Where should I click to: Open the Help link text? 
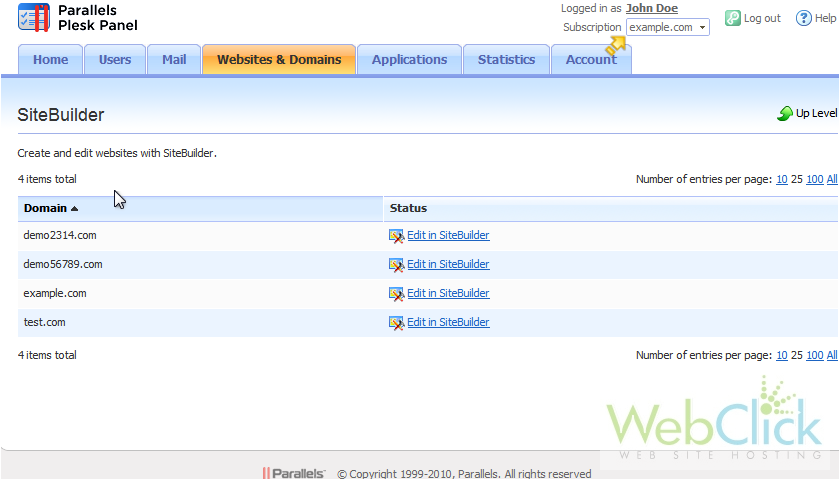point(826,18)
